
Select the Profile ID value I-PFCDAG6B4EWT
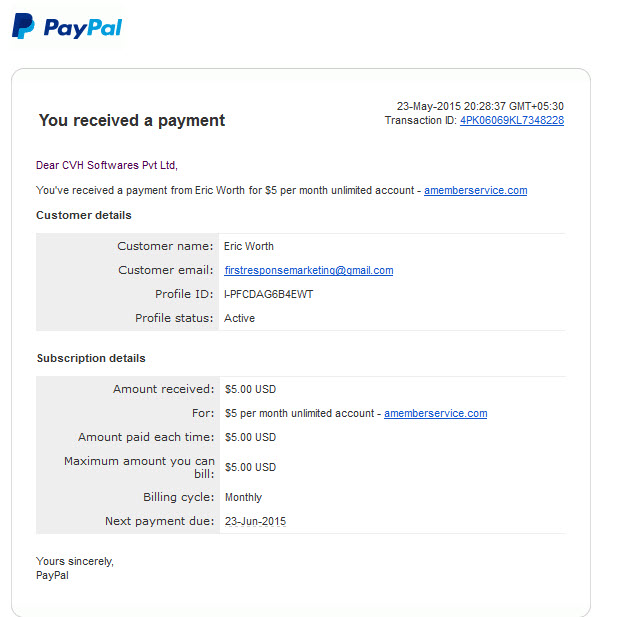[268, 294]
